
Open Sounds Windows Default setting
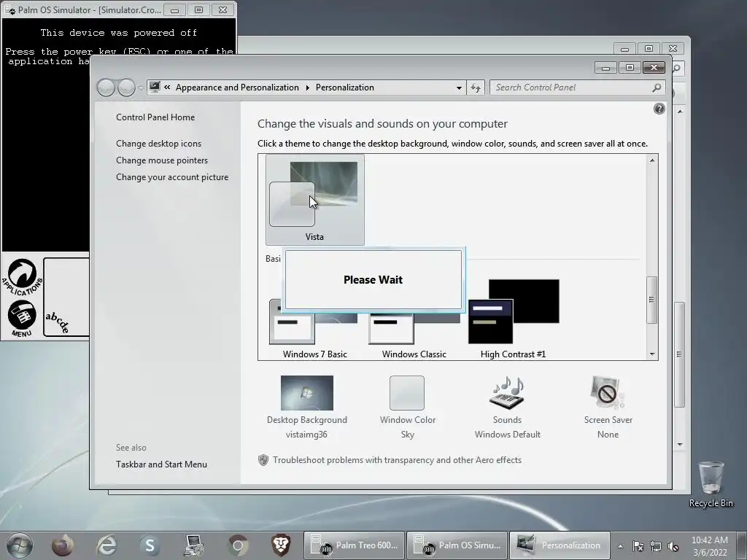tap(508, 407)
